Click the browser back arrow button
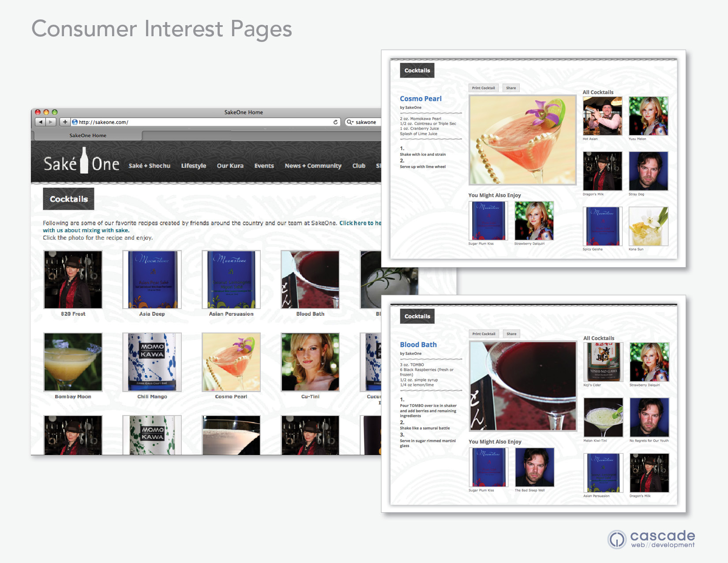Image resolution: width=728 pixels, height=563 pixels. (x=41, y=122)
